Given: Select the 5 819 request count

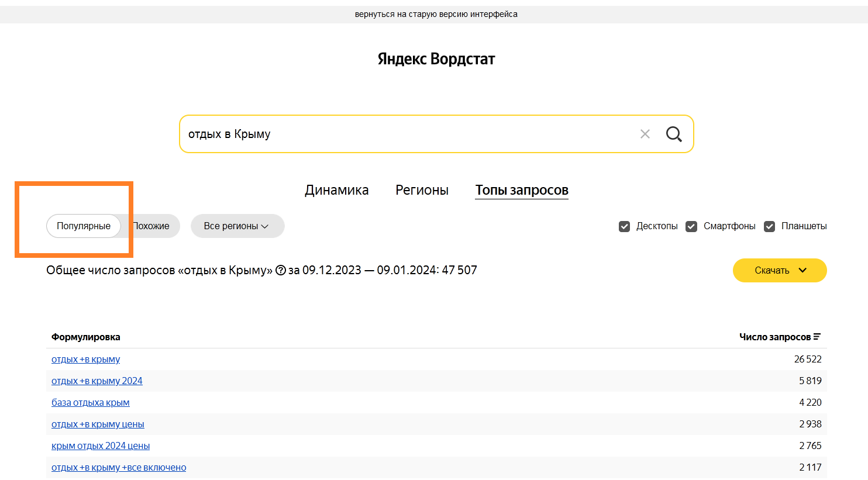Looking at the screenshot, I should pyautogui.click(x=810, y=381).
